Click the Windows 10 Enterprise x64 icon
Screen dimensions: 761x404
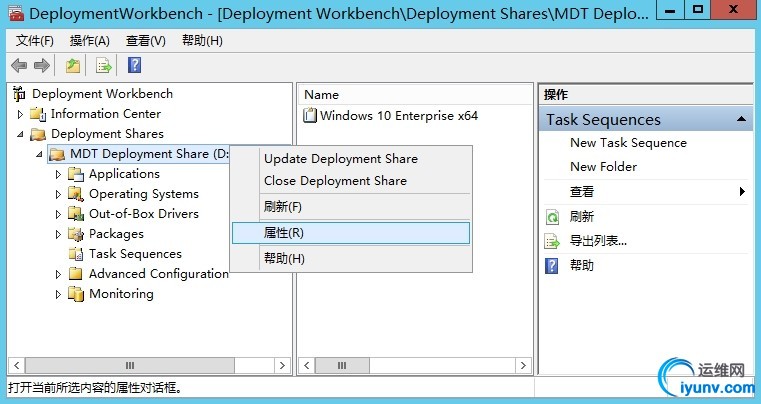pyautogui.click(x=310, y=116)
